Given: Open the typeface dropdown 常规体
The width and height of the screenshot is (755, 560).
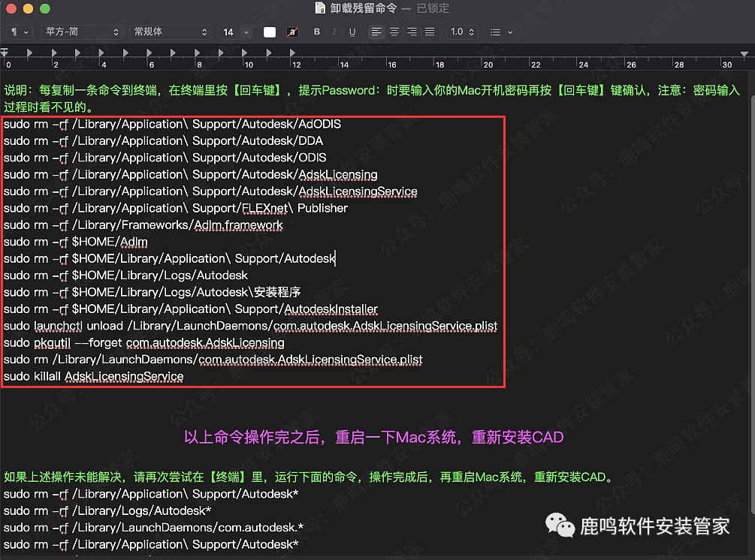Looking at the screenshot, I should pos(171,32).
